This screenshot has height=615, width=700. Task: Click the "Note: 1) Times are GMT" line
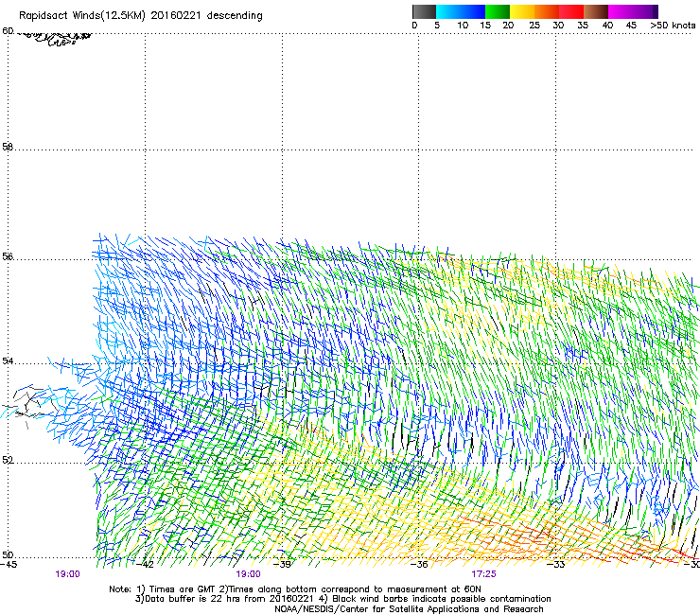pos(295,589)
